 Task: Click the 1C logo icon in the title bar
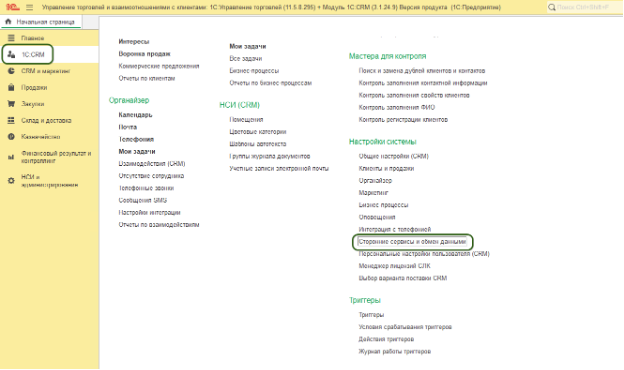point(12,7)
